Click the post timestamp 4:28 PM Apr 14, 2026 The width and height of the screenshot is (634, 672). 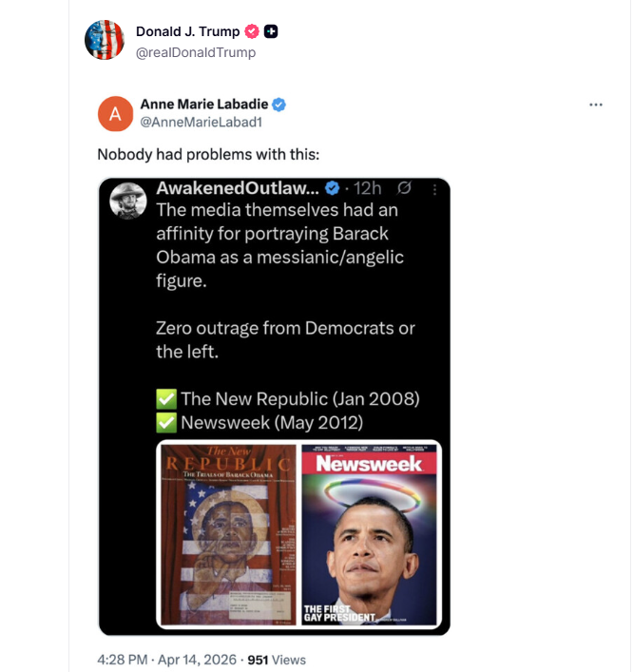click(x=167, y=660)
